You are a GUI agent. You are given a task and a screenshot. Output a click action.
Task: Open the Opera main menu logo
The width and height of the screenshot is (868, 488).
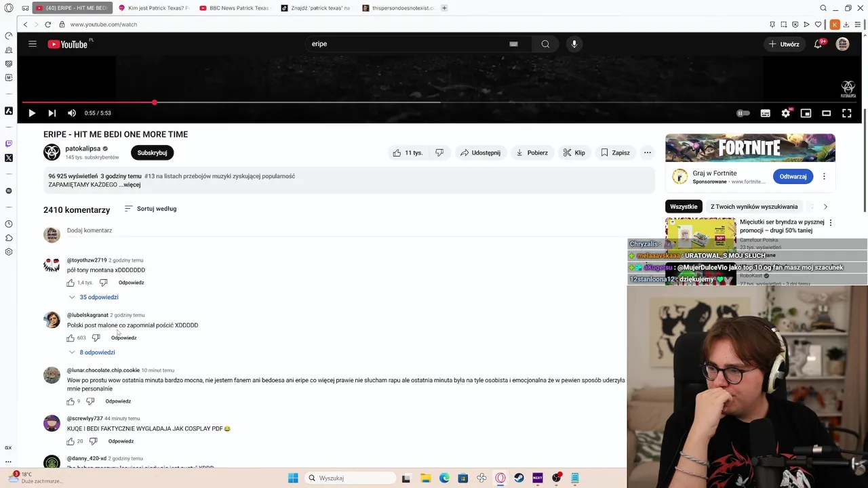(8, 8)
